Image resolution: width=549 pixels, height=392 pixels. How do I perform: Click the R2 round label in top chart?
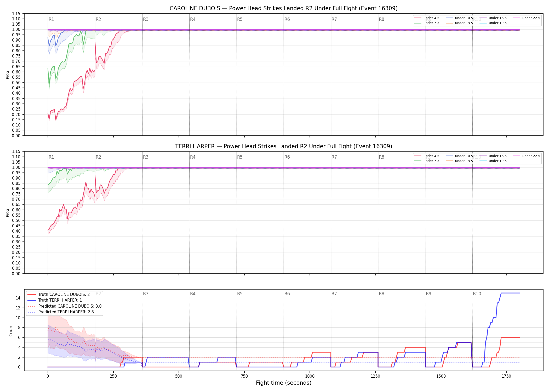pyautogui.click(x=98, y=19)
